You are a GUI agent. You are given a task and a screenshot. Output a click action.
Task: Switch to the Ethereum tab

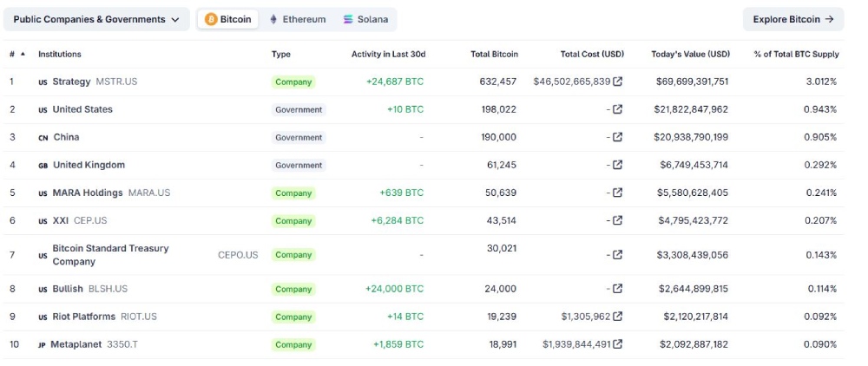click(297, 19)
